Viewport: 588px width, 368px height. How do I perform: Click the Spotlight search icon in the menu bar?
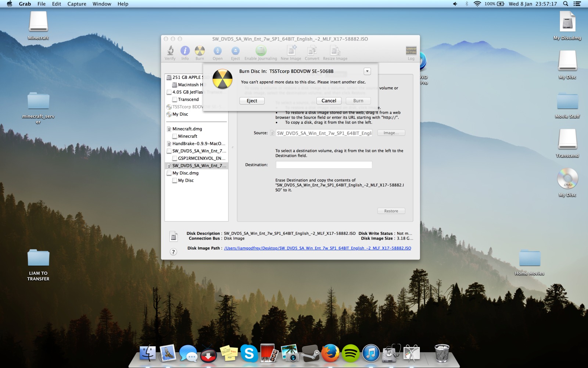566,4
